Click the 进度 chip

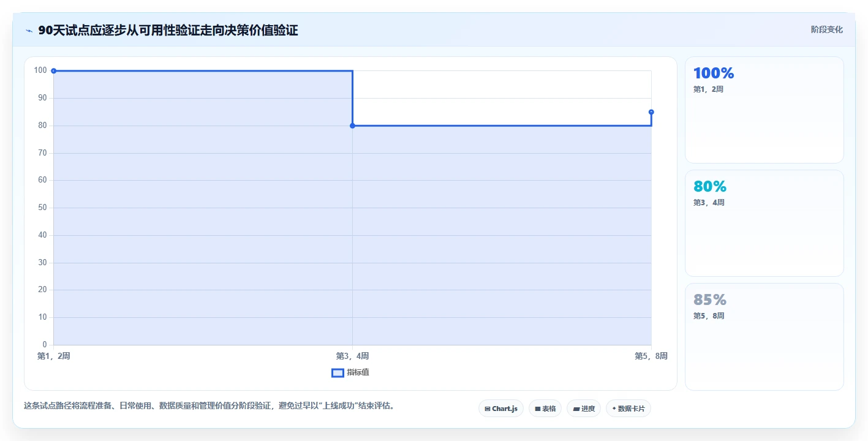[584, 409]
